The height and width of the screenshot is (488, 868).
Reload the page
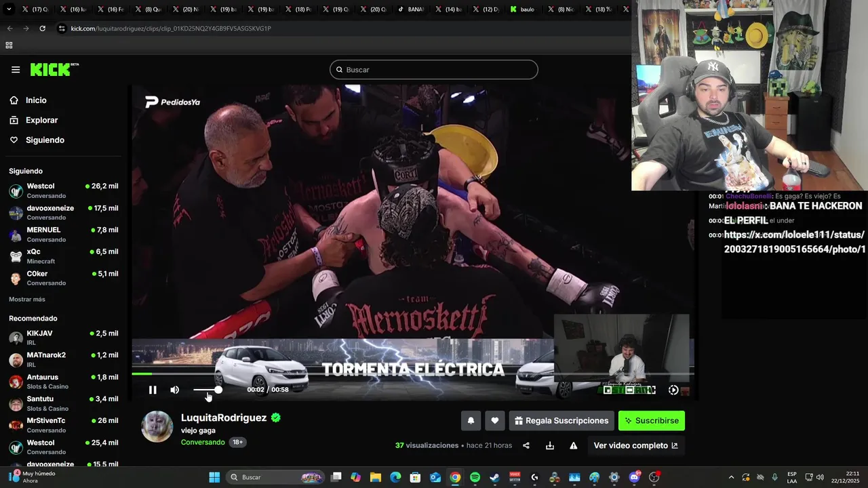(42, 28)
